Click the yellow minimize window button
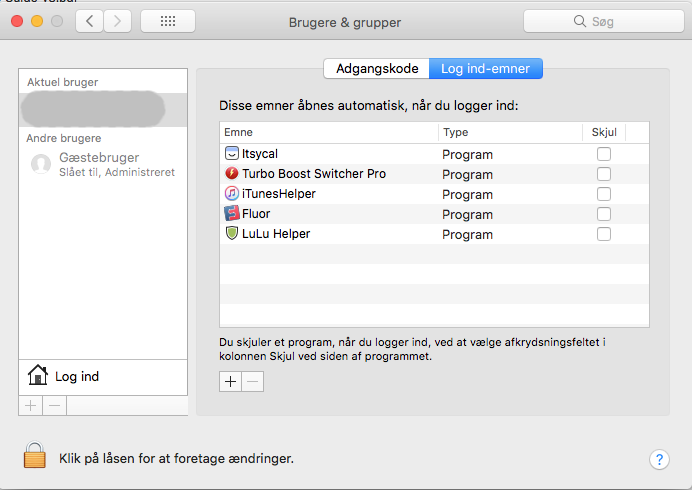The width and height of the screenshot is (692, 490). [37, 21]
